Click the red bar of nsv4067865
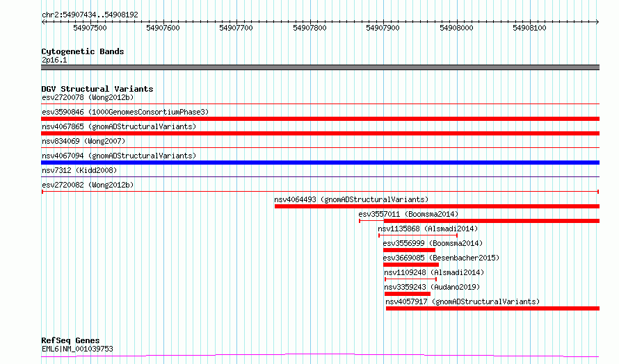The height and width of the screenshot is (364, 619). (x=320, y=133)
